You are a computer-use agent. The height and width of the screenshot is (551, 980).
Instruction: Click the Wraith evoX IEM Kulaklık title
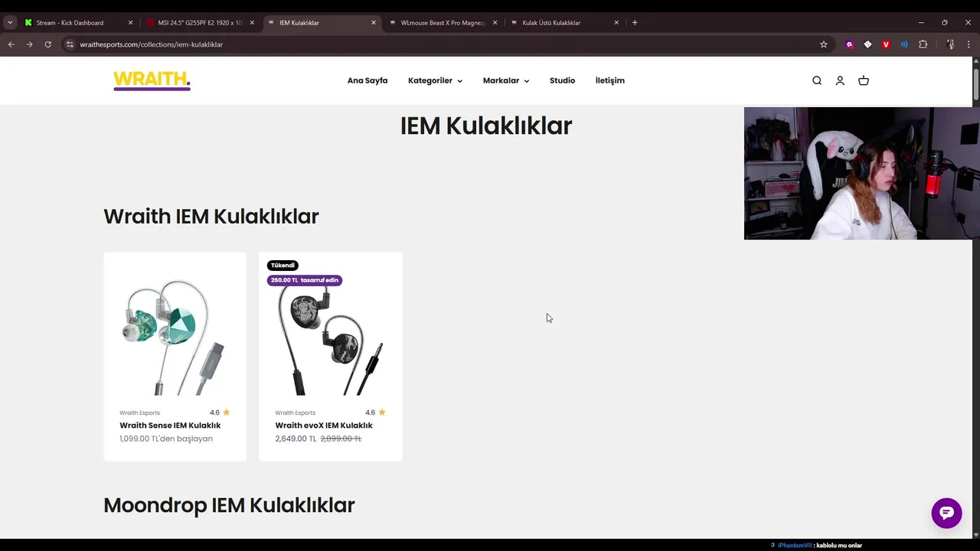click(324, 425)
